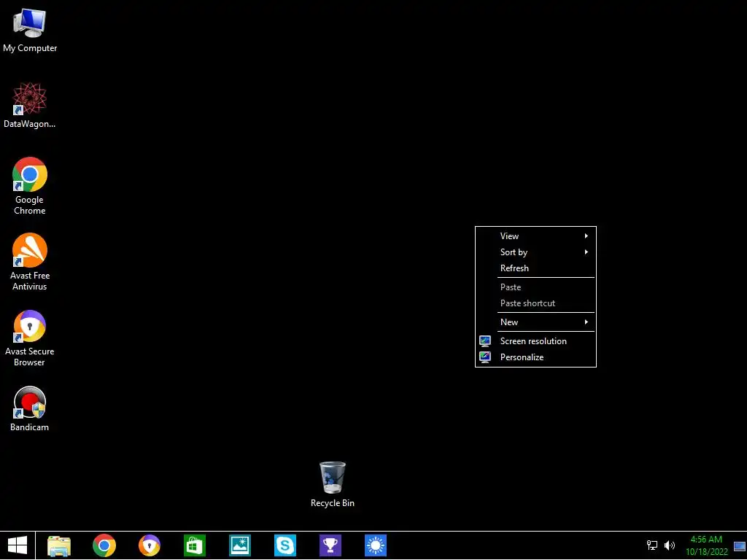
Task: Click the monitor icon beside Screen resolution
Action: click(485, 341)
